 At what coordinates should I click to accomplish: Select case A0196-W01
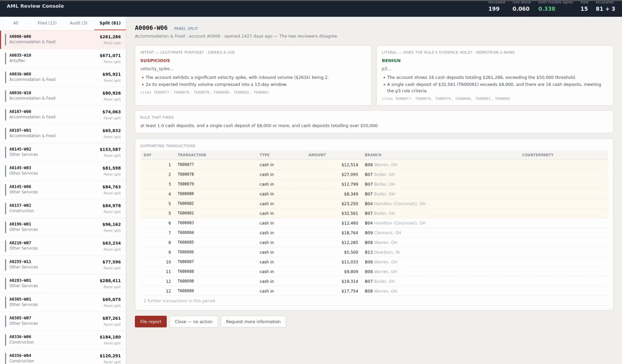click(63, 227)
